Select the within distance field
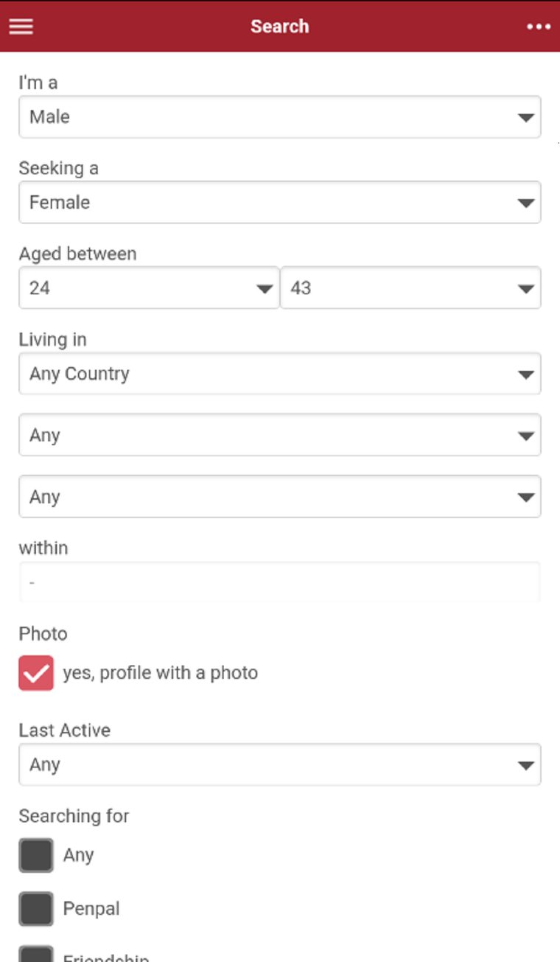 (280, 582)
